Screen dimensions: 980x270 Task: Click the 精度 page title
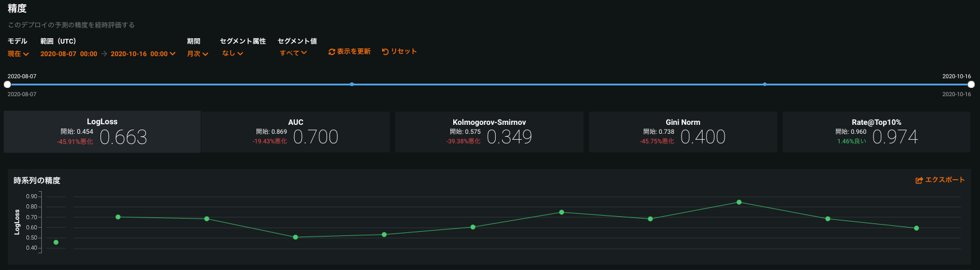click(x=17, y=8)
